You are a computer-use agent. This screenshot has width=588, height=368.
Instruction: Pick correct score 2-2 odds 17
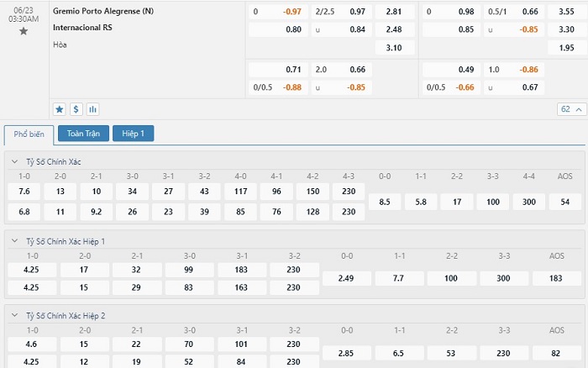457,202
